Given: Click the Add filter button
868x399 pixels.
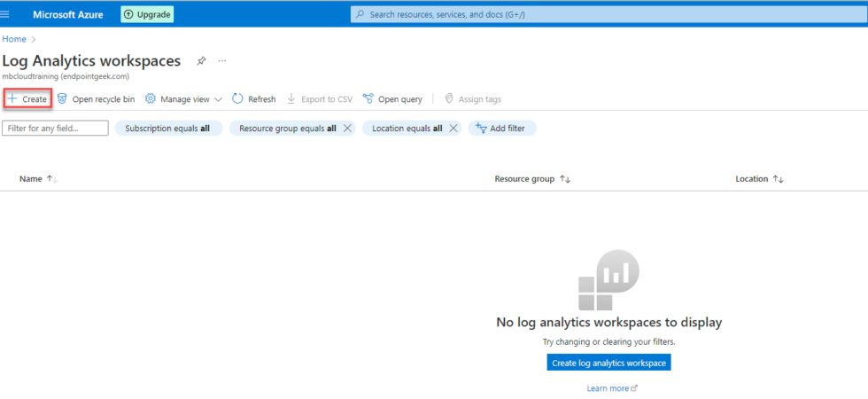Looking at the screenshot, I should point(502,128).
